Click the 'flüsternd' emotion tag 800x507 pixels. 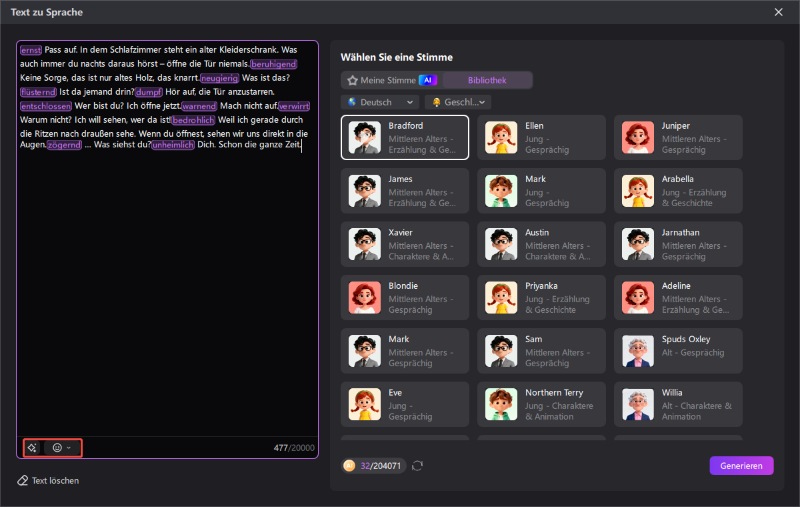[x=38, y=92]
